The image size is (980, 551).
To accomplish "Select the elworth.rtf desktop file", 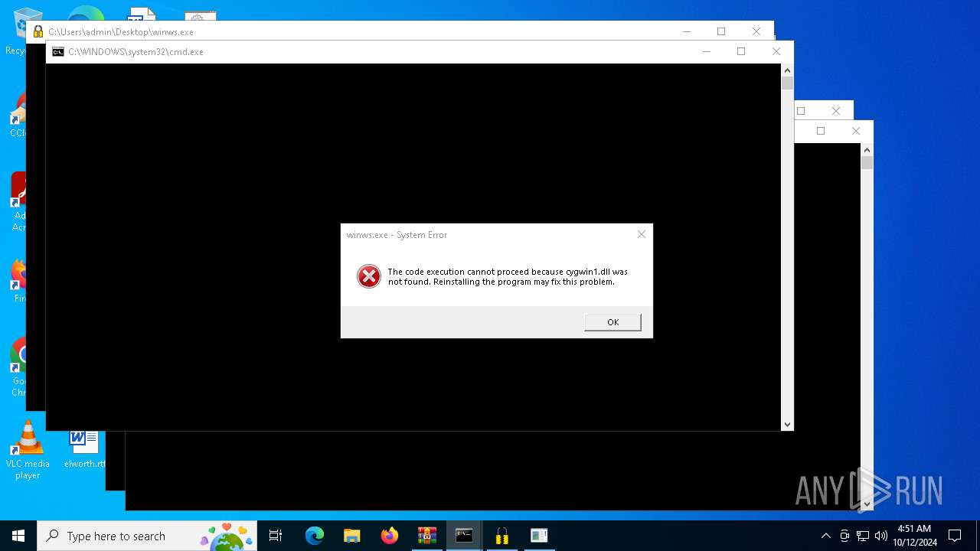I will (x=84, y=448).
